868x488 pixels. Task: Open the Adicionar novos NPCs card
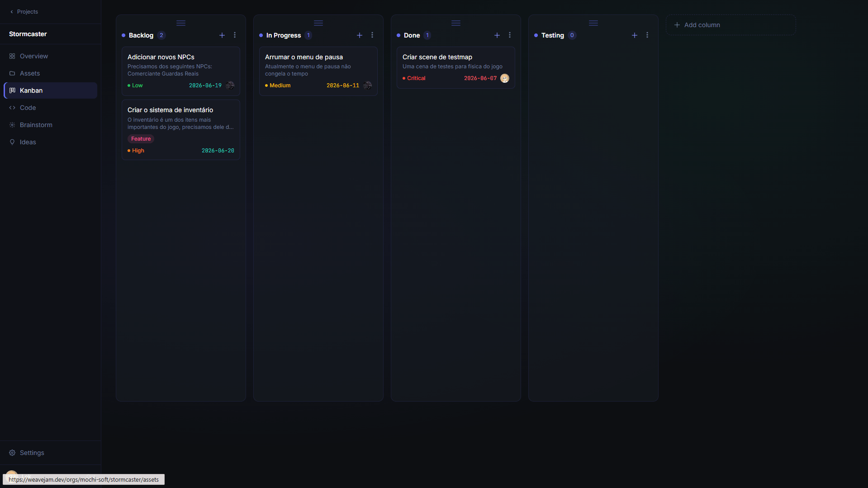click(x=181, y=71)
